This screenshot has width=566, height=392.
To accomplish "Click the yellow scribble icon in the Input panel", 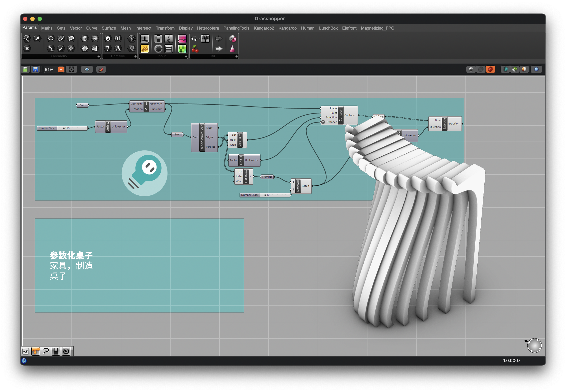I will click(145, 49).
